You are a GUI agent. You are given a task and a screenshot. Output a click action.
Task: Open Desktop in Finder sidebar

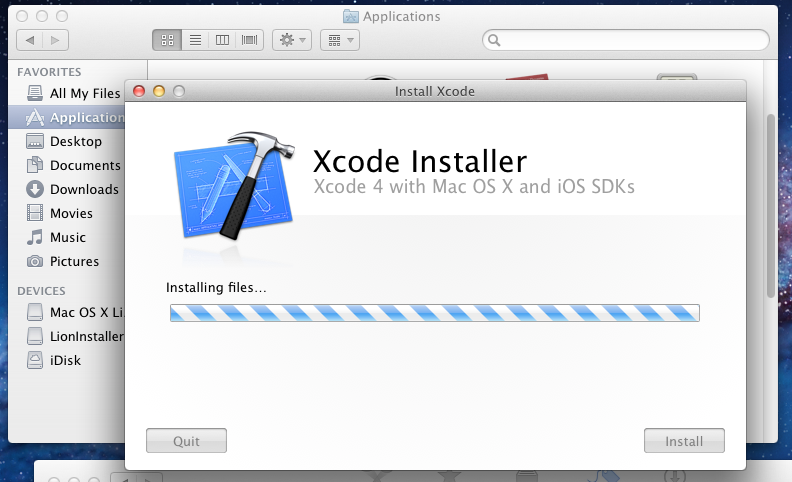(x=67, y=141)
